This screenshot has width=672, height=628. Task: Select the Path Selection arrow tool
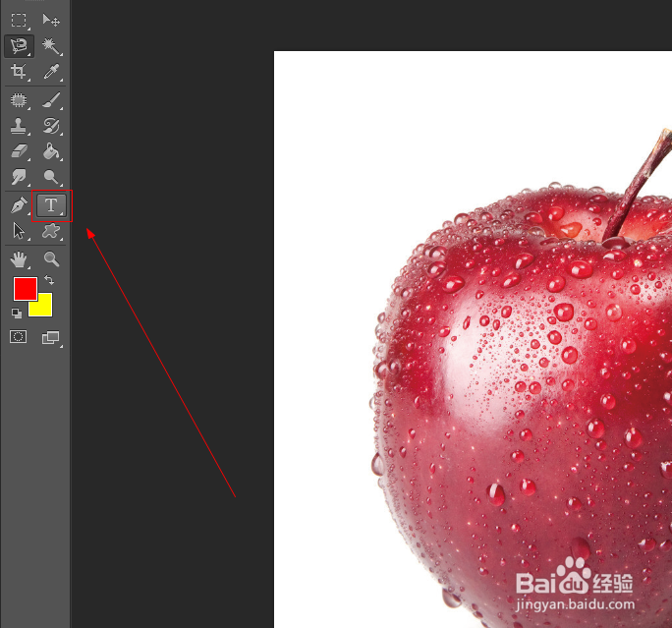(x=19, y=231)
